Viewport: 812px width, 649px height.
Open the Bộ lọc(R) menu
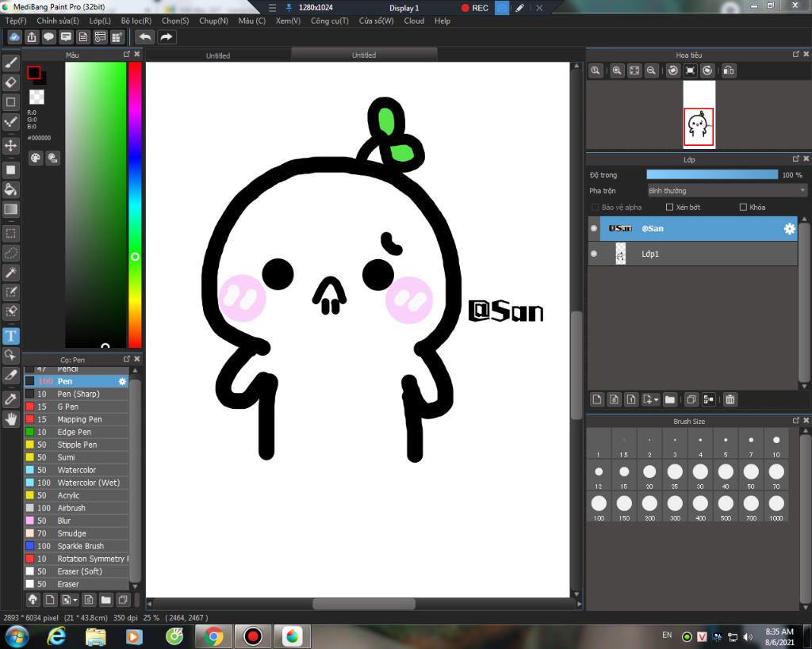[x=136, y=21]
